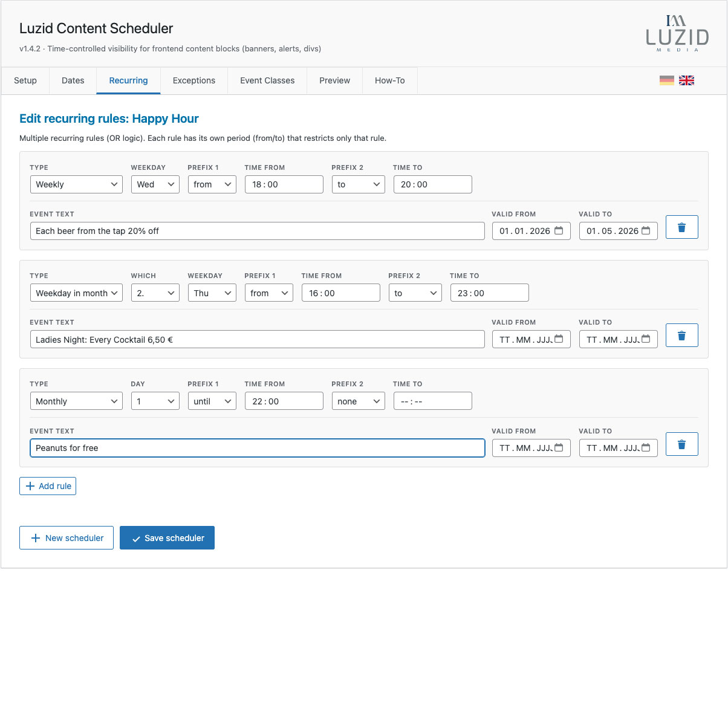Delete the "Peanuts for free" rule

click(x=681, y=444)
